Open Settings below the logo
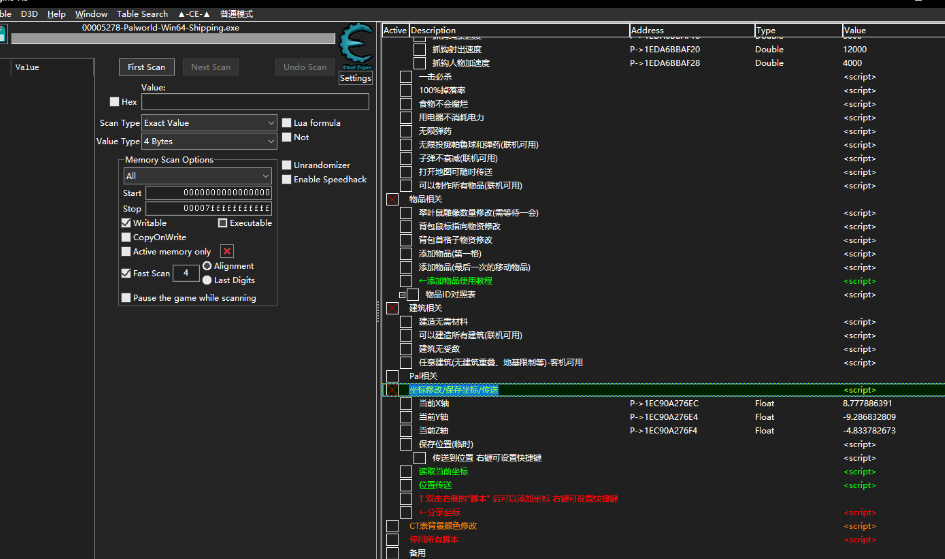Image resolution: width=945 pixels, height=559 pixels. (x=355, y=78)
